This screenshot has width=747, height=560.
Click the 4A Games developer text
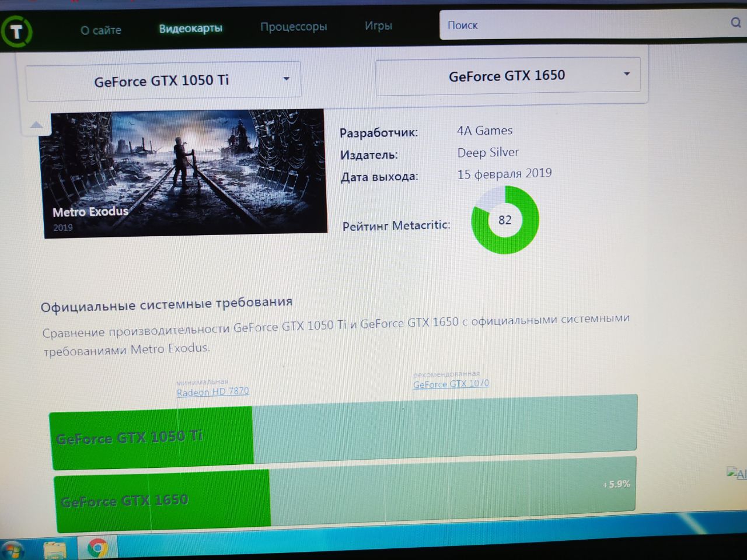point(485,131)
